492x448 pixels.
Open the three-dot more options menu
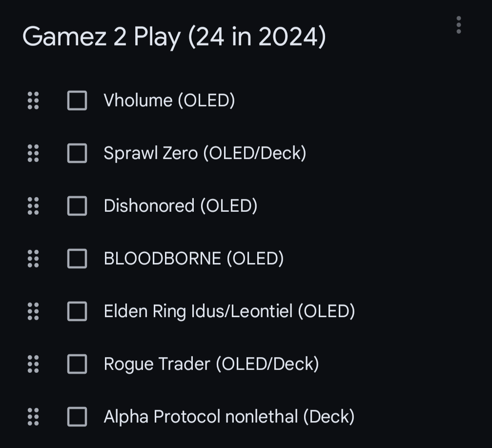coord(458,25)
